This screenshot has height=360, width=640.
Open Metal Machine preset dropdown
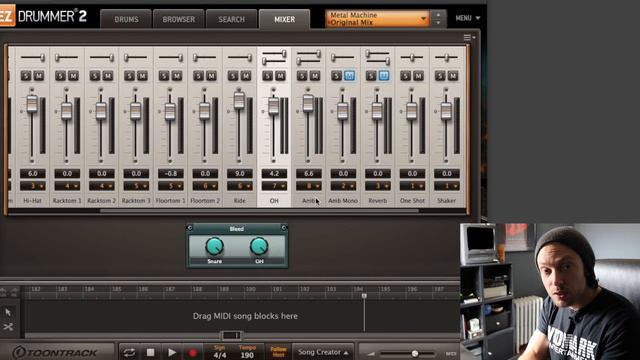click(x=377, y=18)
